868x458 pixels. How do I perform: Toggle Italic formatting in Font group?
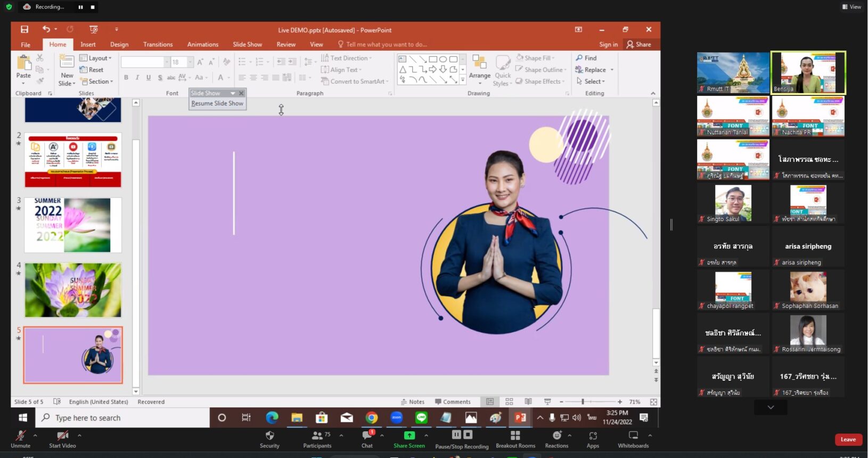(x=137, y=78)
